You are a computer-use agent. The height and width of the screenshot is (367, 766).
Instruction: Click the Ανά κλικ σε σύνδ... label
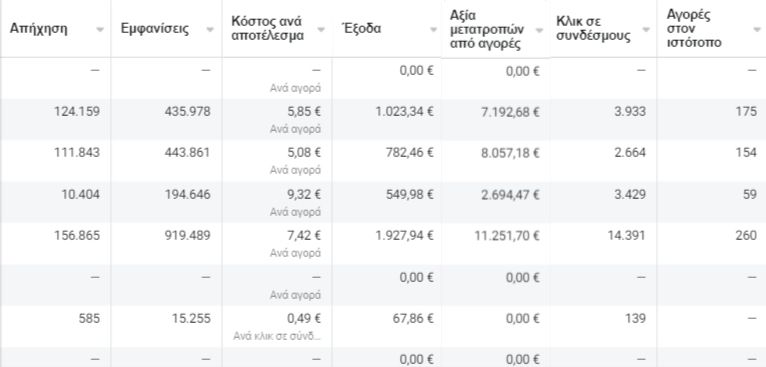pyautogui.click(x=277, y=336)
